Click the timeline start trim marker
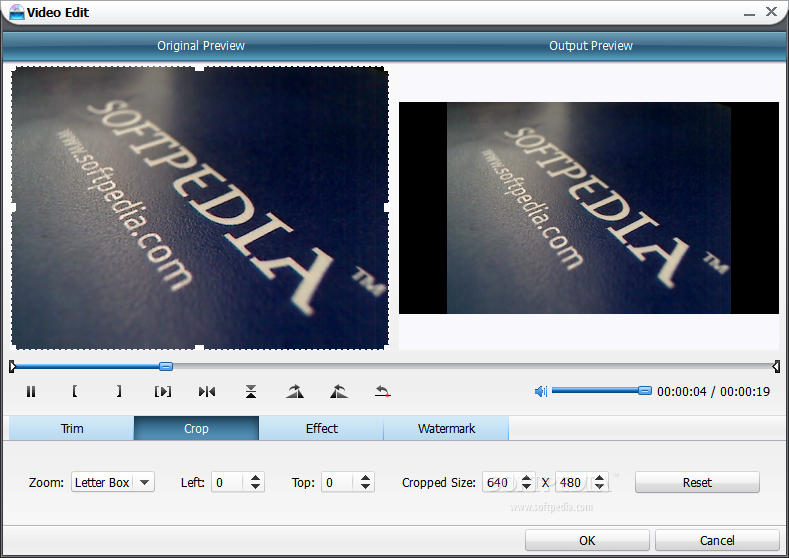 [x=13, y=366]
